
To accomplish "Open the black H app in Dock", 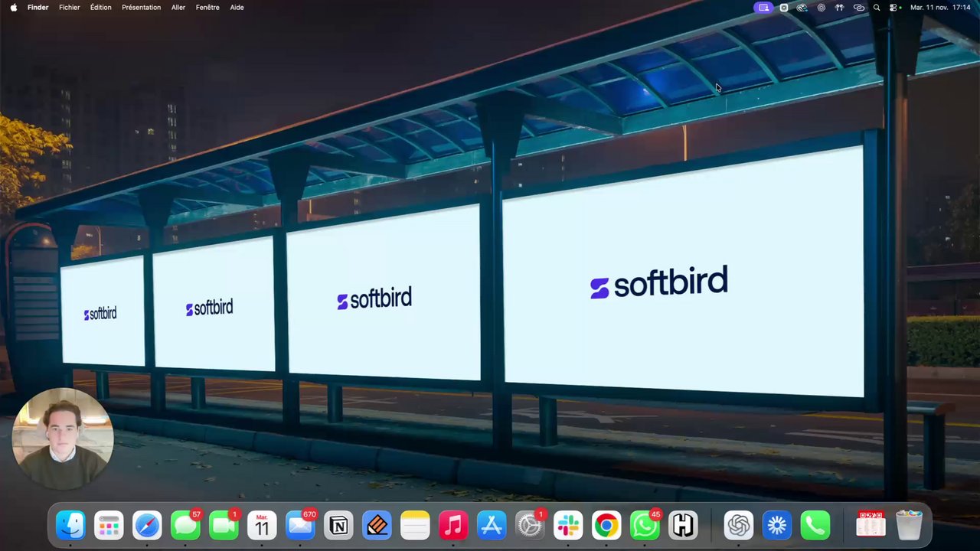I will click(x=683, y=525).
